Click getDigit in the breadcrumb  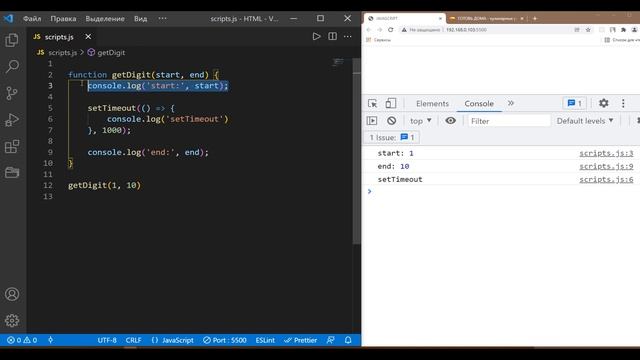(111, 53)
